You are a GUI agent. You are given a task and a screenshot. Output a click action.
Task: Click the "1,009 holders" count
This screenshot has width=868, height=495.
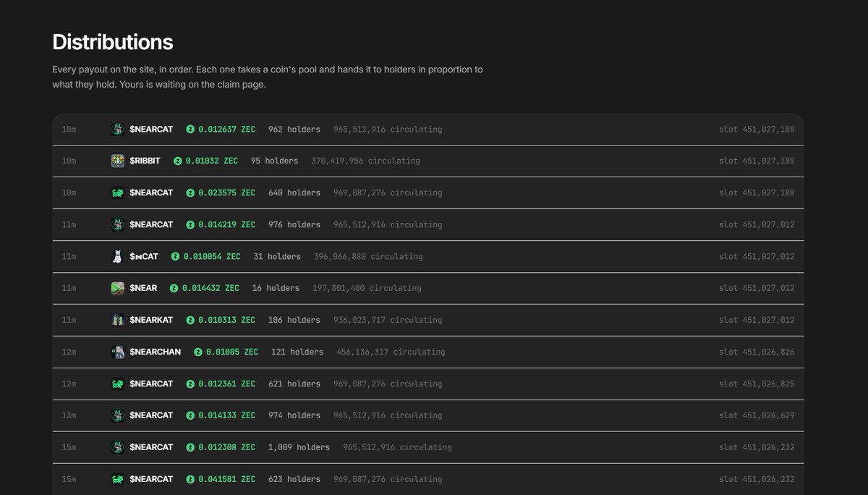(x=299, y=447)
